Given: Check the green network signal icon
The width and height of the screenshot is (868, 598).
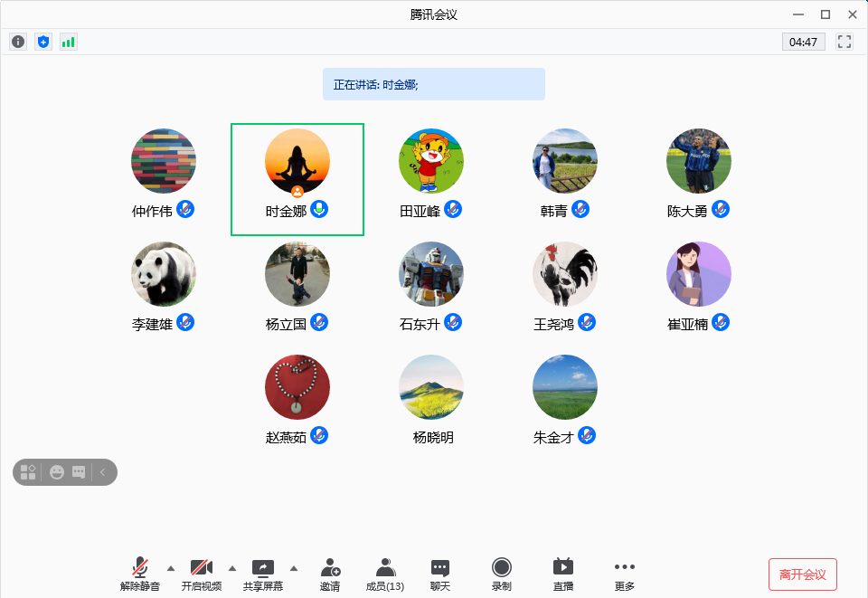Looking at the screenshot, I should coord(69,42).
